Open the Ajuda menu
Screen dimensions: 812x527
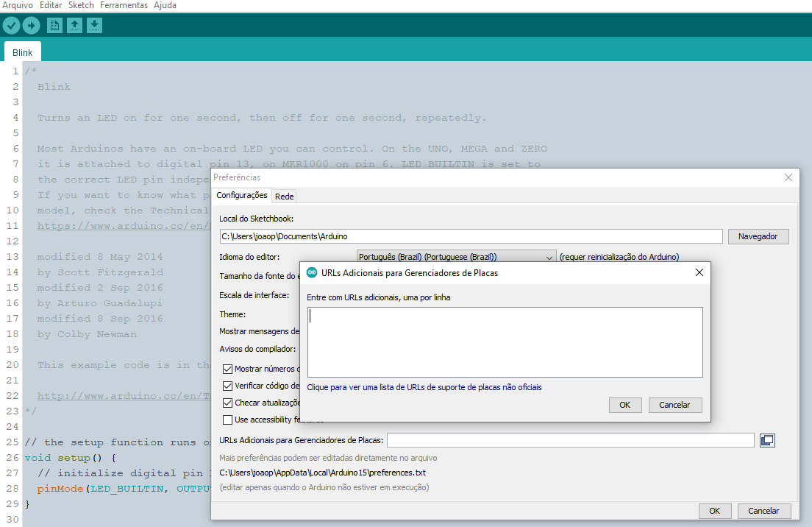click(x=165, y=5)
